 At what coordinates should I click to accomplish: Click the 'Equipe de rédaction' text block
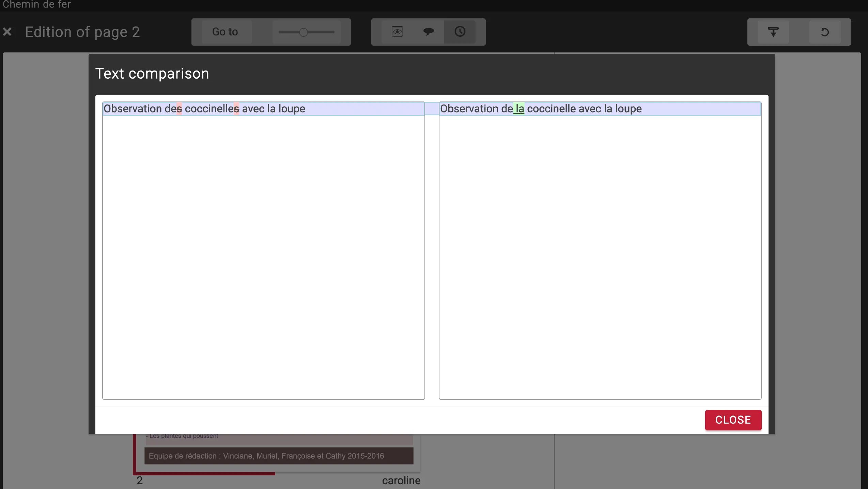[266, 456]
